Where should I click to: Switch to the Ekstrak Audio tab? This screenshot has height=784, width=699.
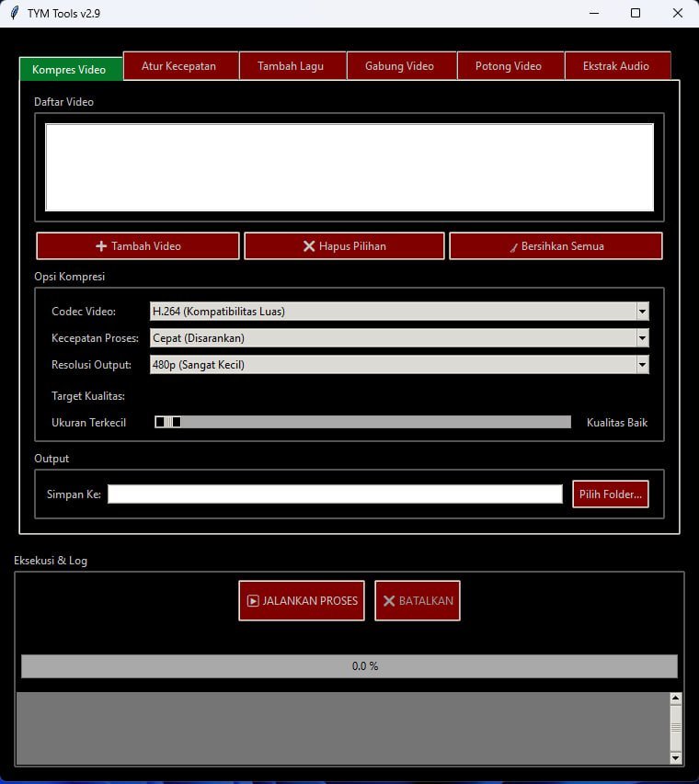pos(616,66)
